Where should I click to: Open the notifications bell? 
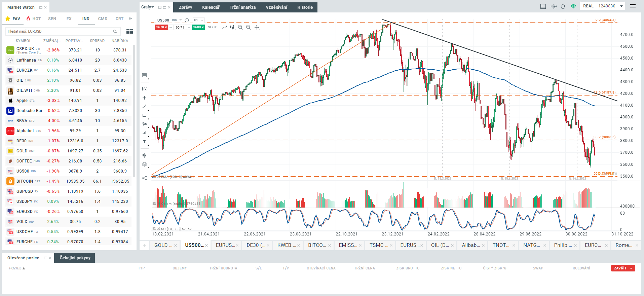[563, 6]
